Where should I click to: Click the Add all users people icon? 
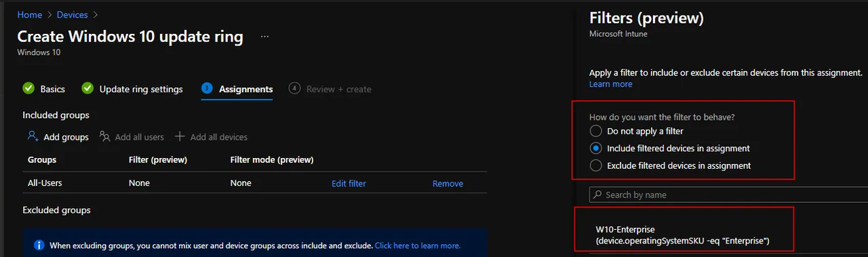tap(104, 136)
